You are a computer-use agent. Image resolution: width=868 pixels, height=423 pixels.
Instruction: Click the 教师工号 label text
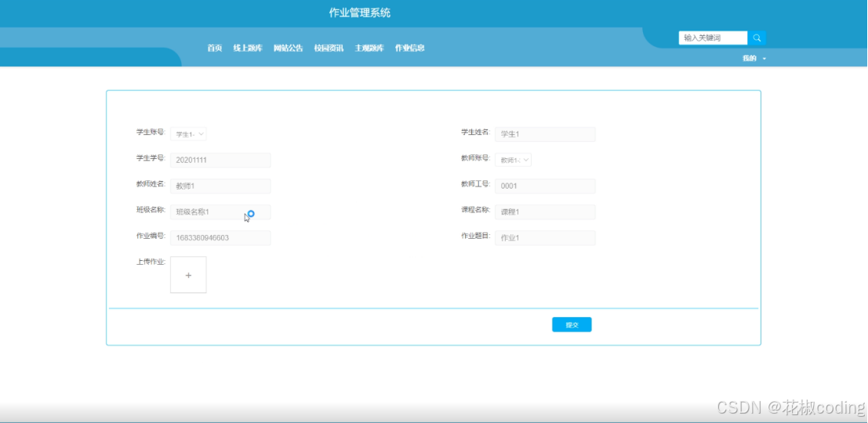(x=475, y=183)
